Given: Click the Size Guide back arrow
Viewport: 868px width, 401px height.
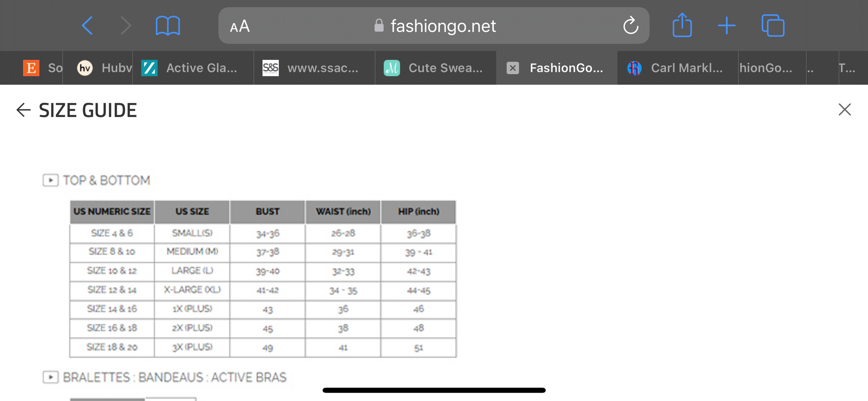Looking at the screenshot, I should (x=23, y=110).
